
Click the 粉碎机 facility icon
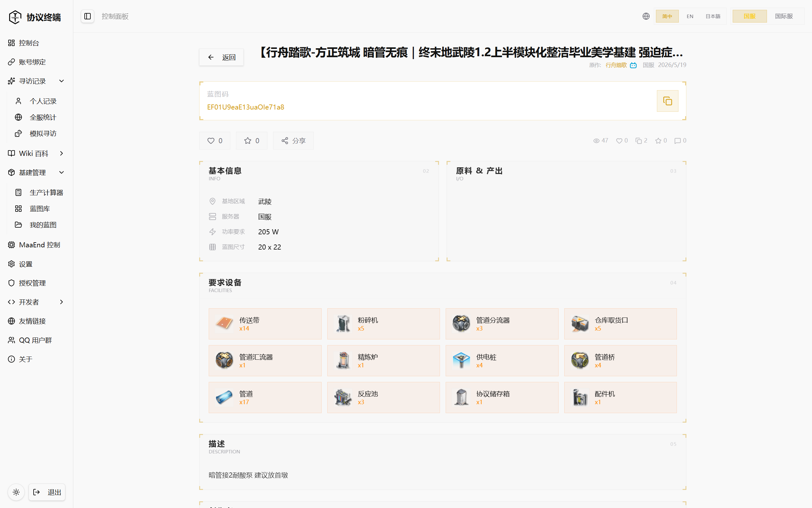point(343,324)
